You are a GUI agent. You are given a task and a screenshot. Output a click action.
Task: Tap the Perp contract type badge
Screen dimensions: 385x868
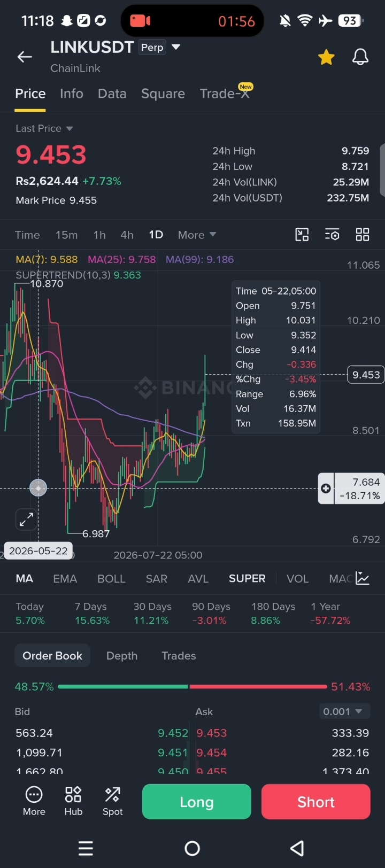coord(152,48)
